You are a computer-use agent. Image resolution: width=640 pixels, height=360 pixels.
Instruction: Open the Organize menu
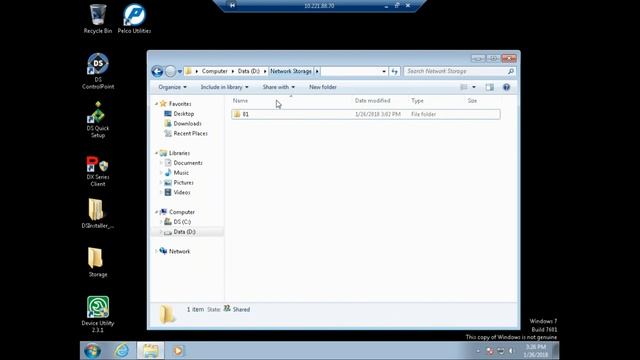(x=172, y=87)
